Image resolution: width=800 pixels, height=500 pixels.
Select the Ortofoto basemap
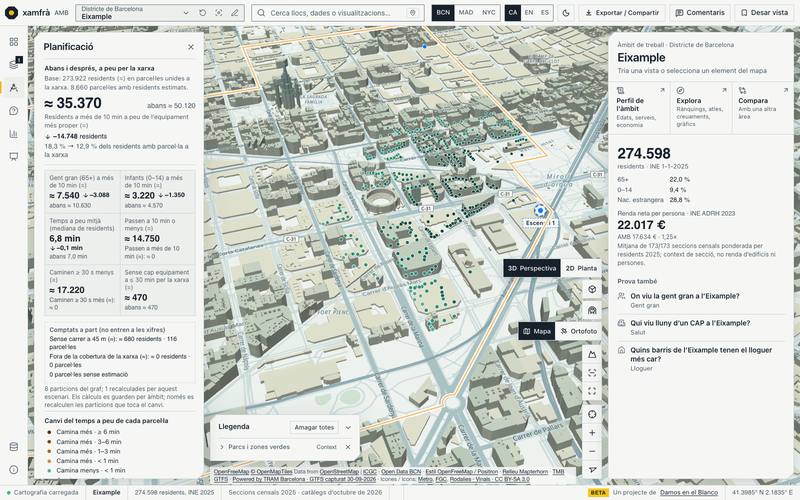pos(579,331)
